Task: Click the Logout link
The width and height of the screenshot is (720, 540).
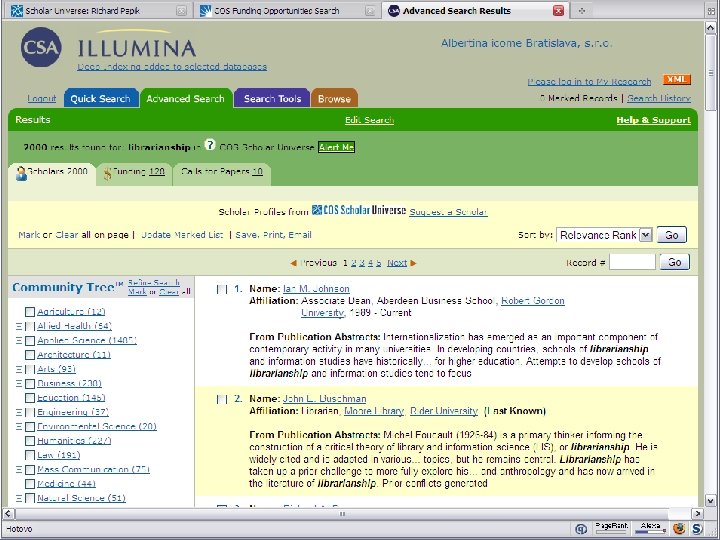Action: [x=42, y=98]
